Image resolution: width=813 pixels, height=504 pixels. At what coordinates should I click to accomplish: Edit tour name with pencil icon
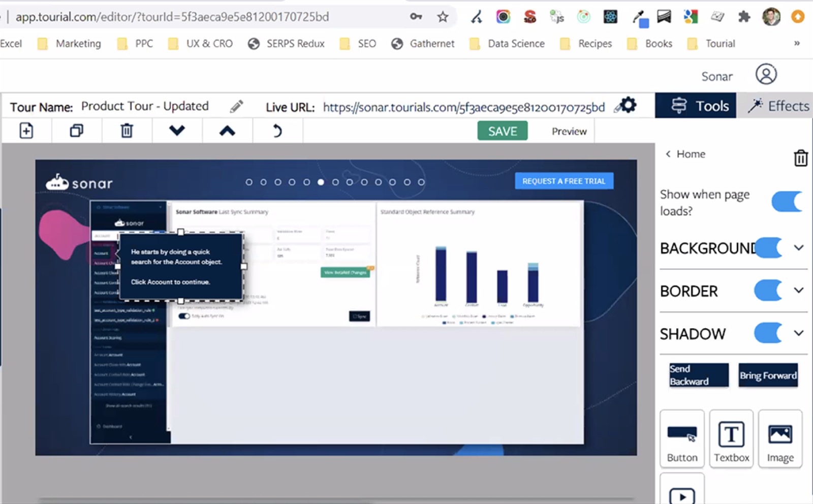pos(236,106)
